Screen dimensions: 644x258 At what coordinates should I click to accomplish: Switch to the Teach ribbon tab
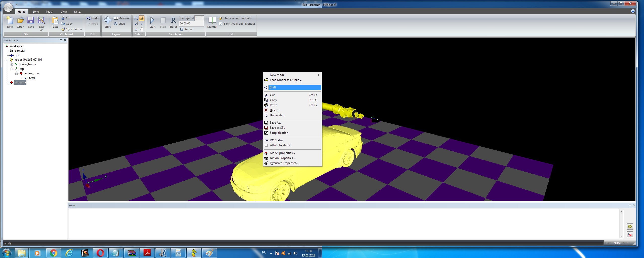pyautogui.click(x=50, y=12)
